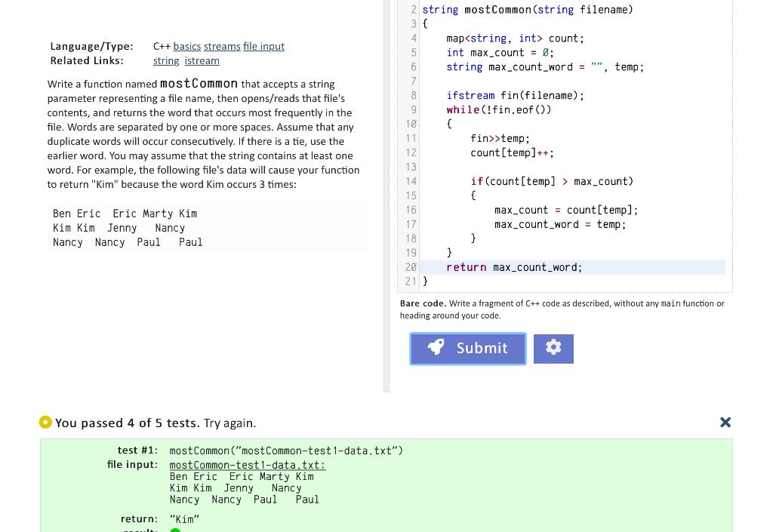Image resolution: width=773 pixels, height=532 pixels.
Task: Open the string related link
Action: coord(166,60)
